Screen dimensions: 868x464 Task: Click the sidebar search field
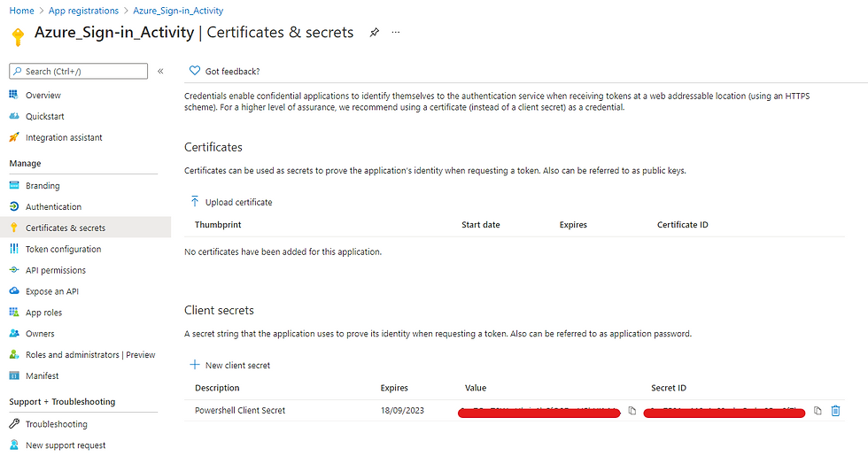coord(79,71)
